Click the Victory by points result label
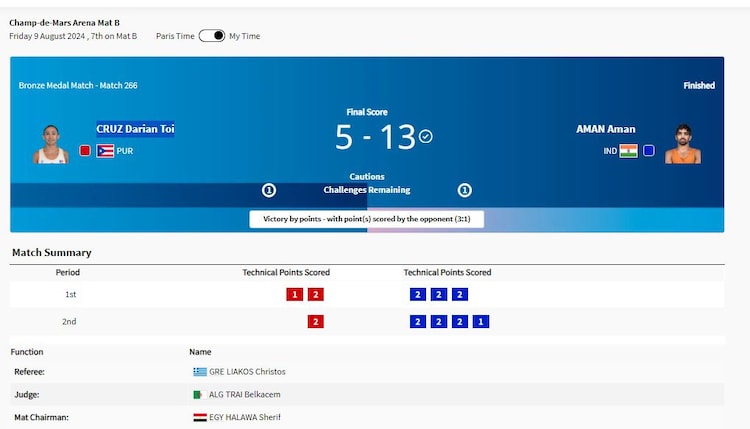This screenshot has height=429, width=750. (366, 219)
